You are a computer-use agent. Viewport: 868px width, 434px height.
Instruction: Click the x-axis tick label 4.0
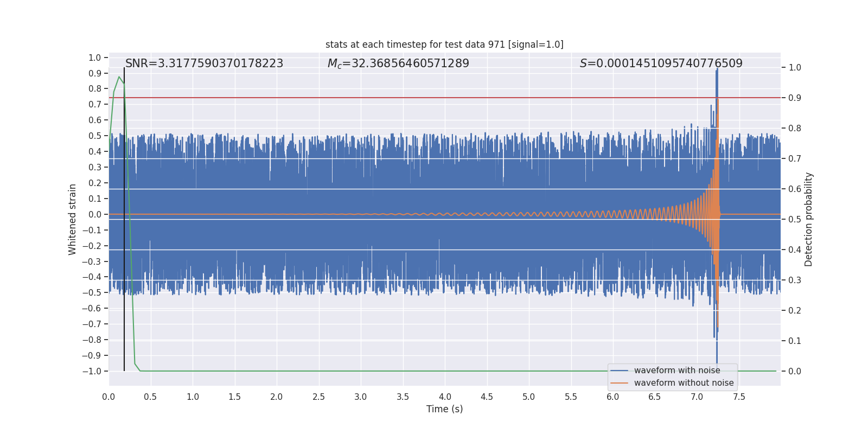(445, 397)
